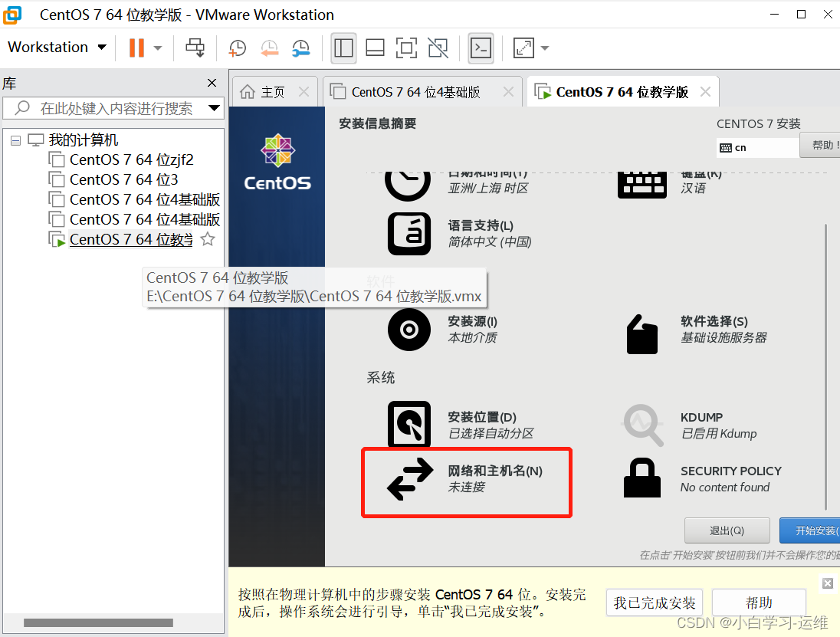Open 语言支持(L) language support

[x=461, y=234]
